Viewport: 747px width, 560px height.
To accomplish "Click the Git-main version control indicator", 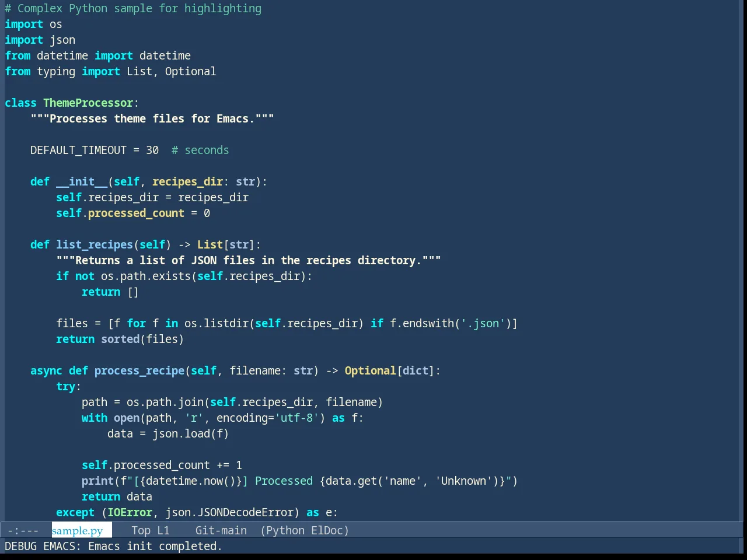I will point(221,530).
